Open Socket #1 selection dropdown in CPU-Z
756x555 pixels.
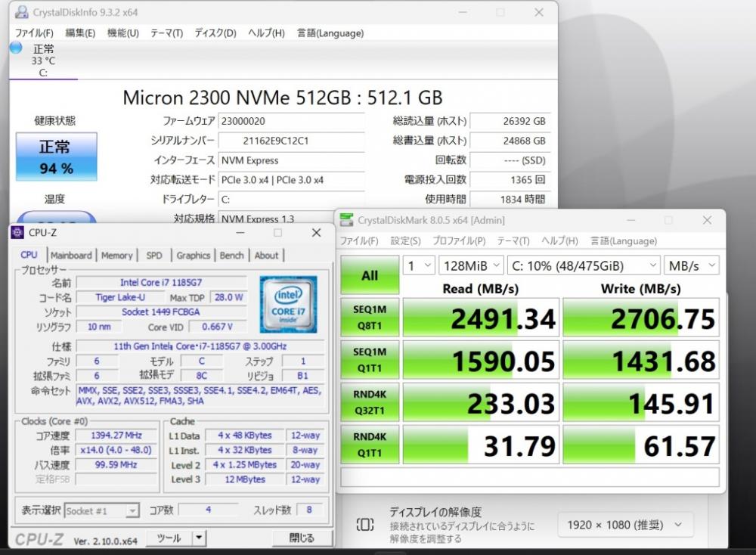pos(102,510)
